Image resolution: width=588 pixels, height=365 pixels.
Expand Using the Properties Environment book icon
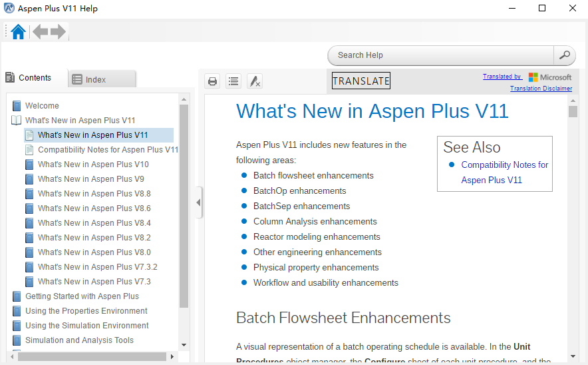(17, 311)
